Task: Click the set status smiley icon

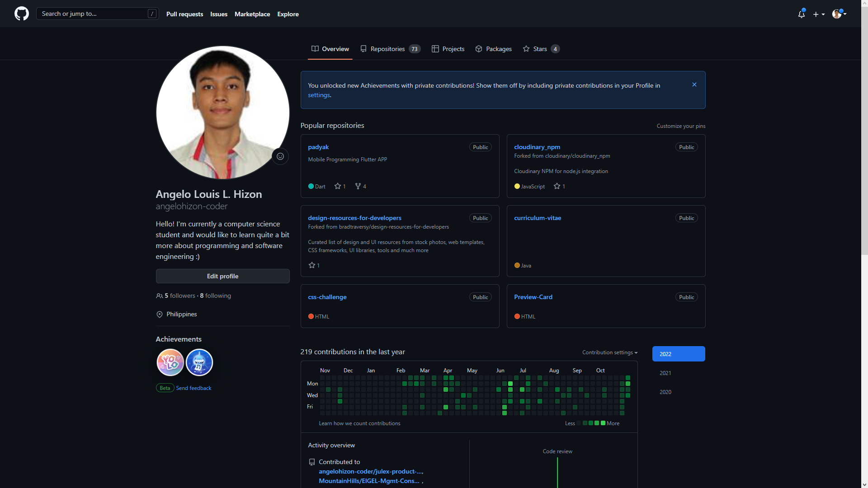Action: pos(280,156)
